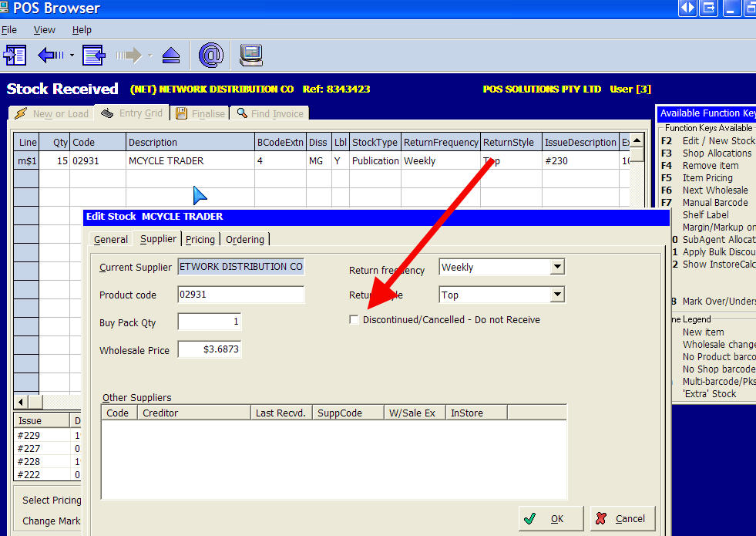This screenshot has height=536, width=756.
Task: Open the Help menu
Action: tap(82, 30)
